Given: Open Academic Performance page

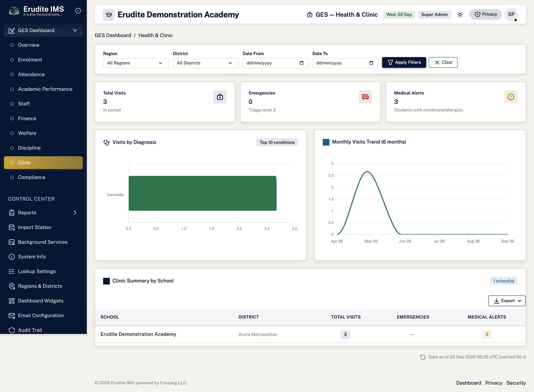Looking at the screenshot, I should [43, 89].
